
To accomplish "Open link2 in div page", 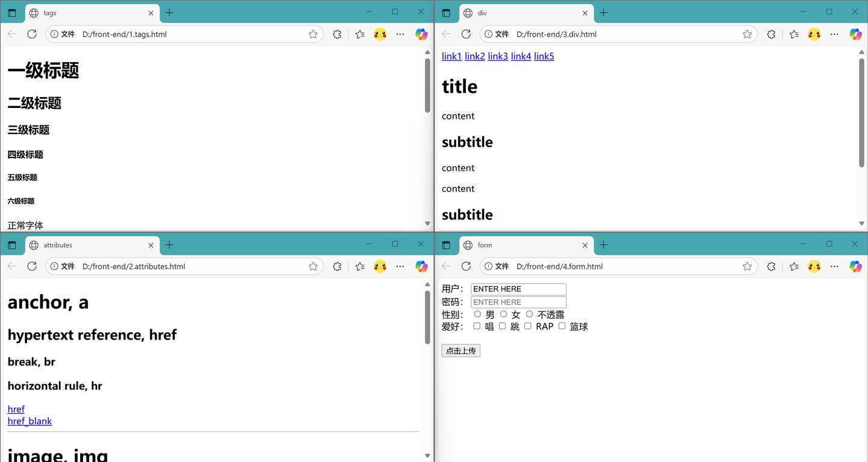I will coord(475,56).
